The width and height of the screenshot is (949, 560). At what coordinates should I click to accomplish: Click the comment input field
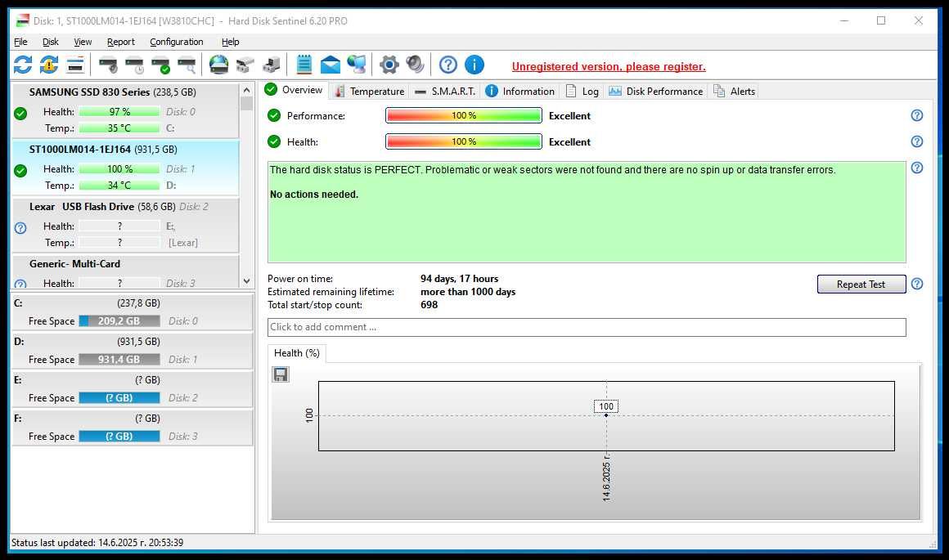(x=587, y=327)
